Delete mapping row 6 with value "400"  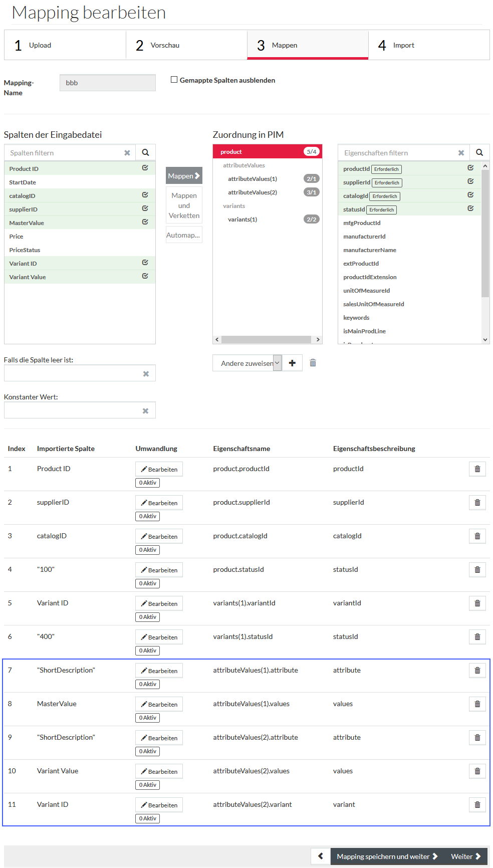(x=477, y=637)
